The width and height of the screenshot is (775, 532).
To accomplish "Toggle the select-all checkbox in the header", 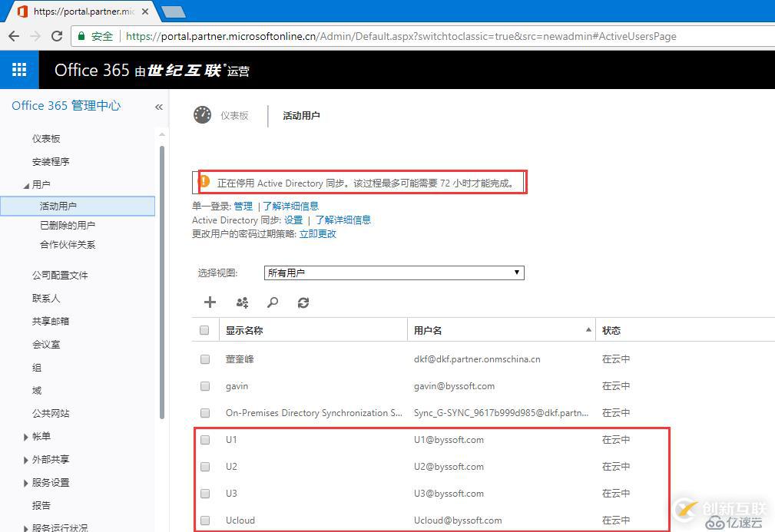I will (x=204, y=329).
